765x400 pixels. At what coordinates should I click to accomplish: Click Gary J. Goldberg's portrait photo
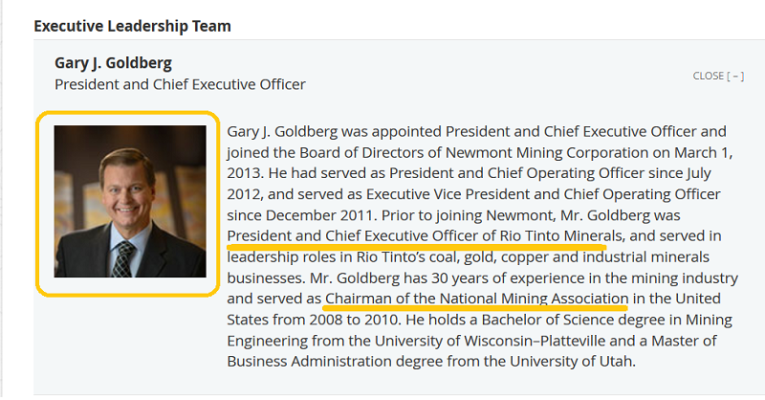127,201
